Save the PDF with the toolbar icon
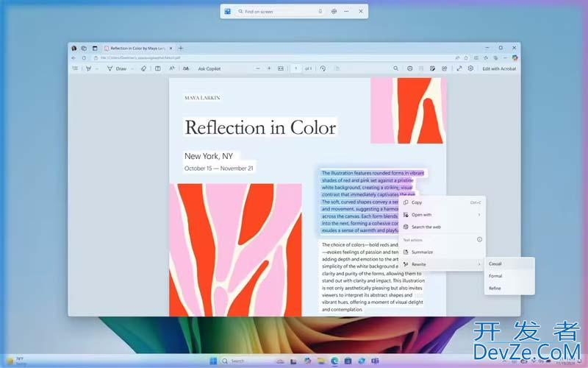Image resolution: width=588 pixels, height=368 pixels. tap(421, 68)
